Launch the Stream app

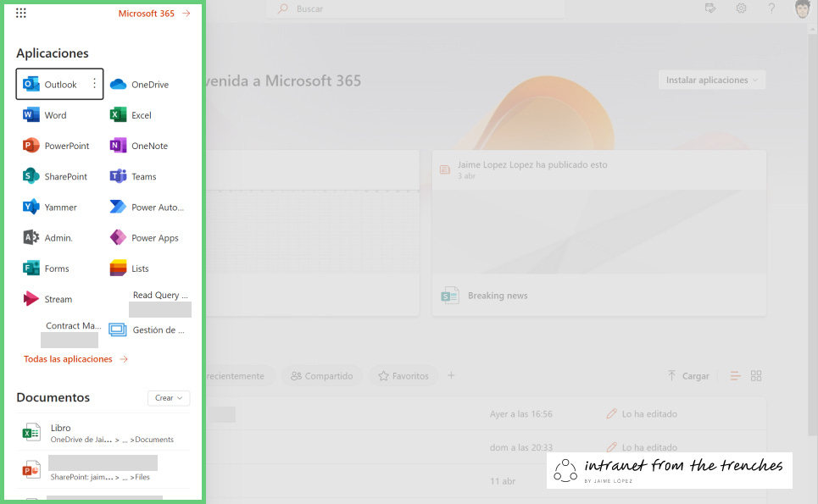47,299
